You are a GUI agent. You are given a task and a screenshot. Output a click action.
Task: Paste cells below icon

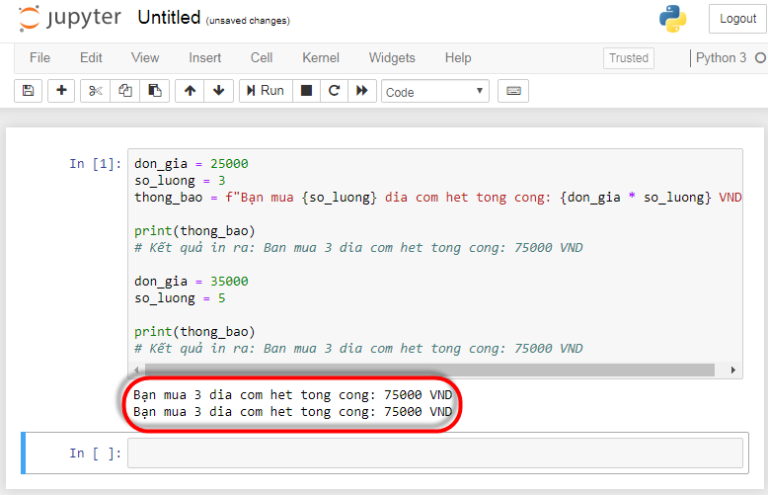154,91
